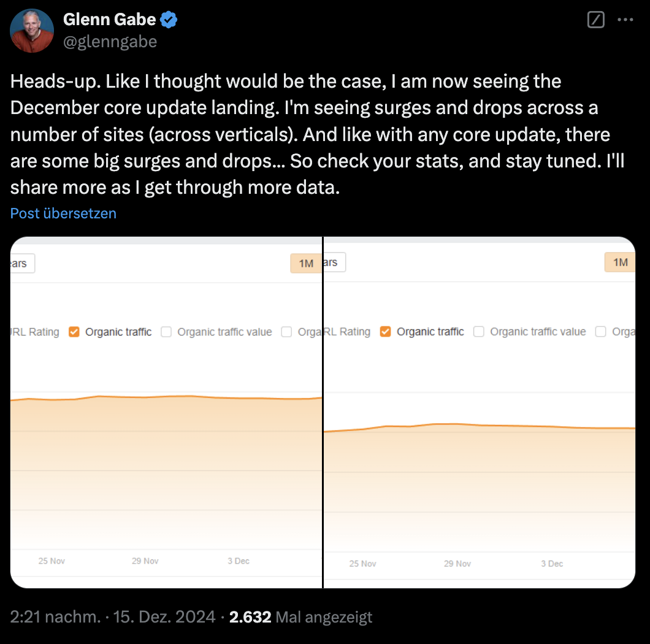Viewport: 650px width, 644px height.
Task: Select the 1M timeframe on the right chart
Action: (x=619, y=262)
